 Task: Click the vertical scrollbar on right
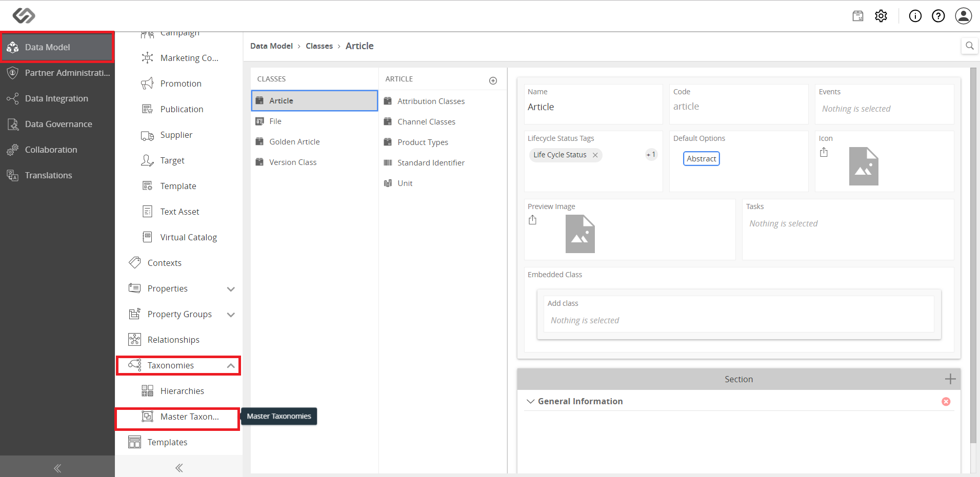tap(973, 256)
